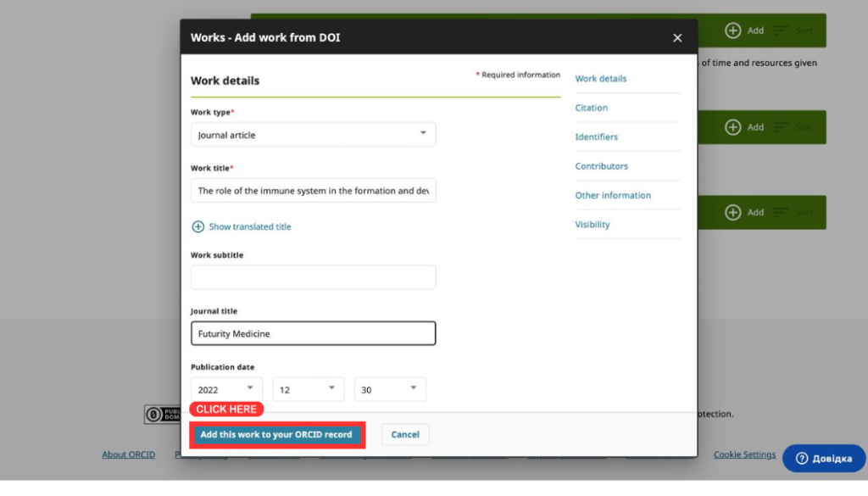Click Add this work to your ORCID record
The width and height of the screenshot is (868, 496).
[x=276, y=435]
